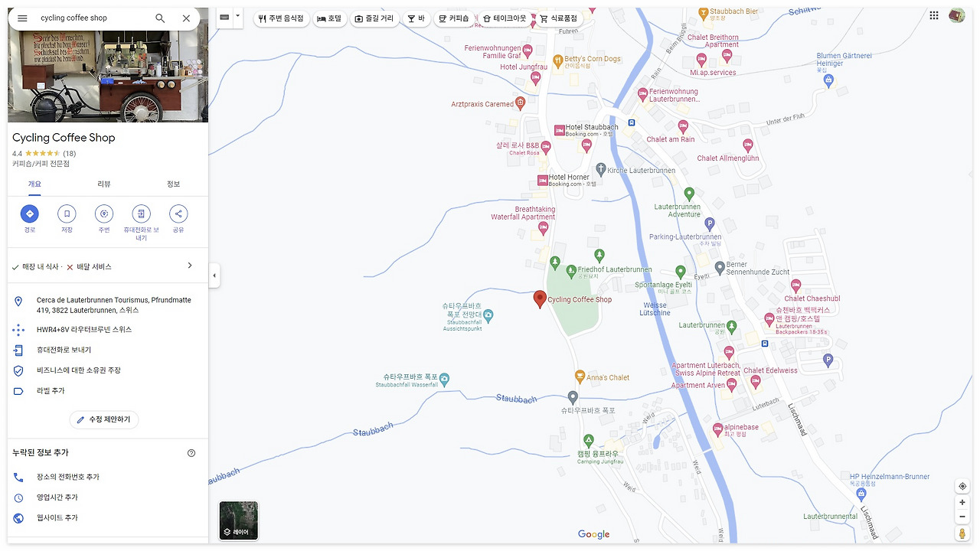
Task: Click 장소의 전화번호 추가
Action: 108,477
